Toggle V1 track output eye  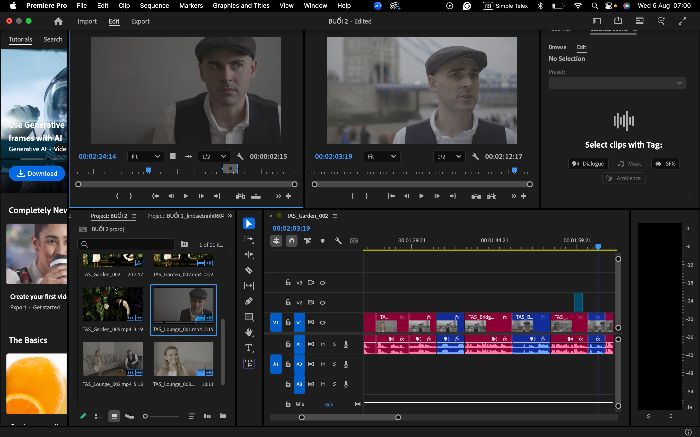click(322, 322)
